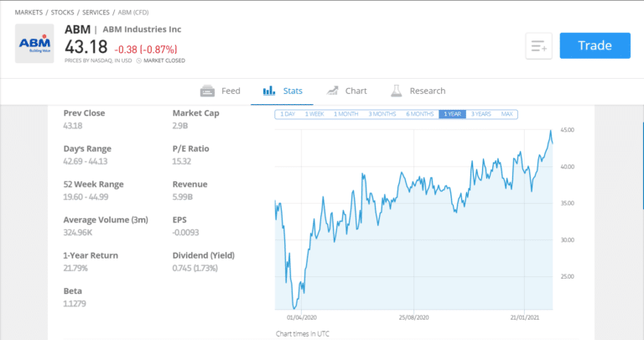
Task: Open the Feed tab
Action: (x=221, y=91)
